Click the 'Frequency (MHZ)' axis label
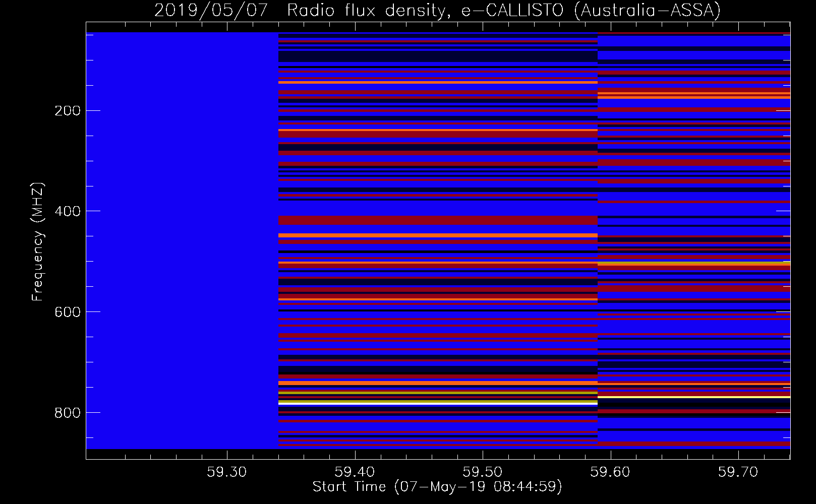This screenshot has height=504, width=816. coord(38,242)
